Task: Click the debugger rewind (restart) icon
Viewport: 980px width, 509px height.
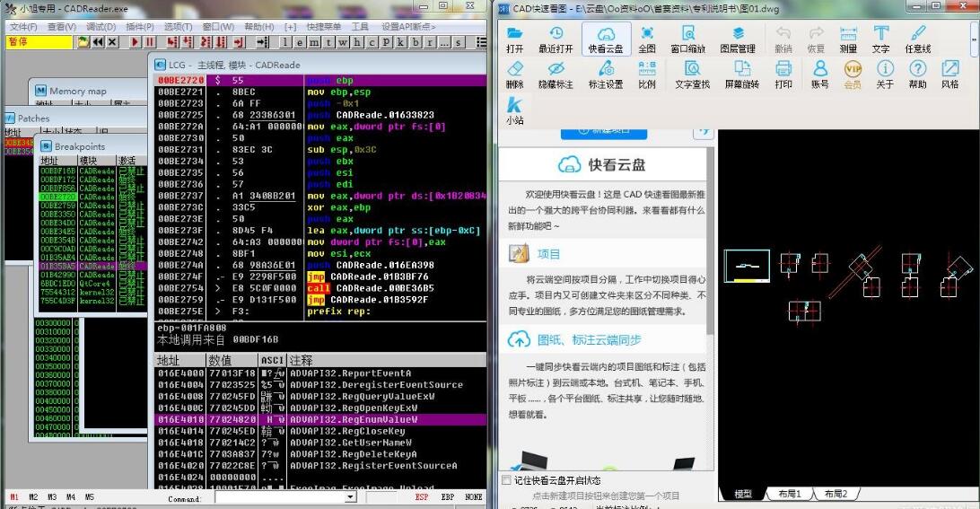Action: 98,42
